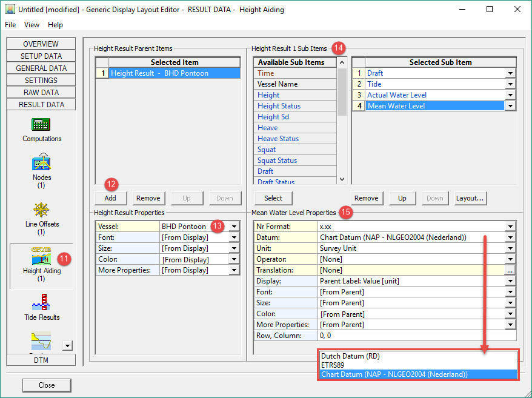
Task: Expand the Nr Format dropdown
Action: [x=510, y=227]
